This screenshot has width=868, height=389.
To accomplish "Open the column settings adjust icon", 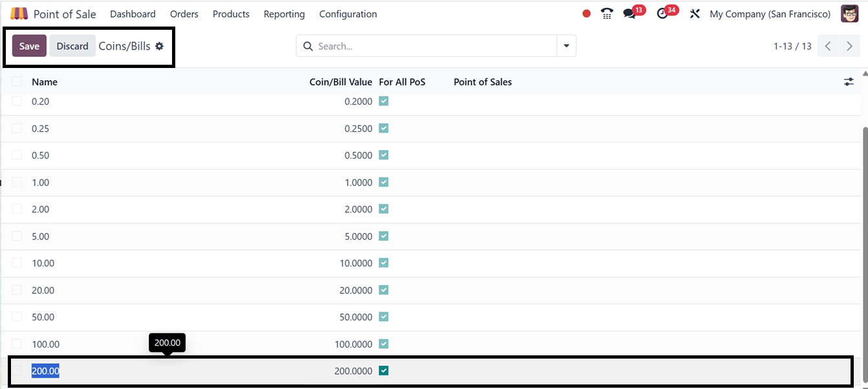I will 849,82.
